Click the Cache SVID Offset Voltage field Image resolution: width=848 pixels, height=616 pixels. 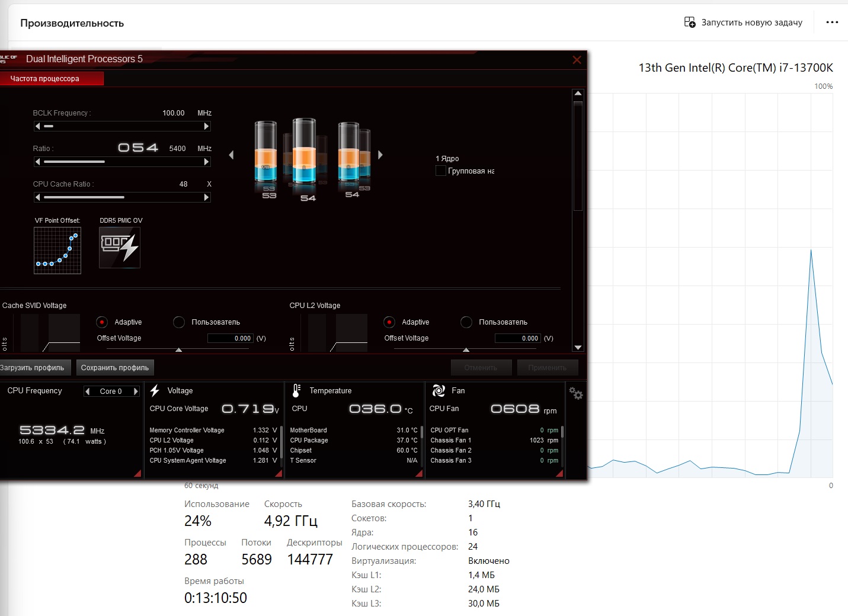[230, 338]
